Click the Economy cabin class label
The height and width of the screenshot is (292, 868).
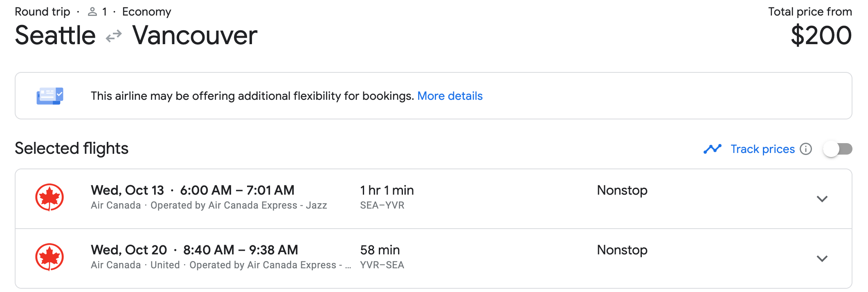146,12
